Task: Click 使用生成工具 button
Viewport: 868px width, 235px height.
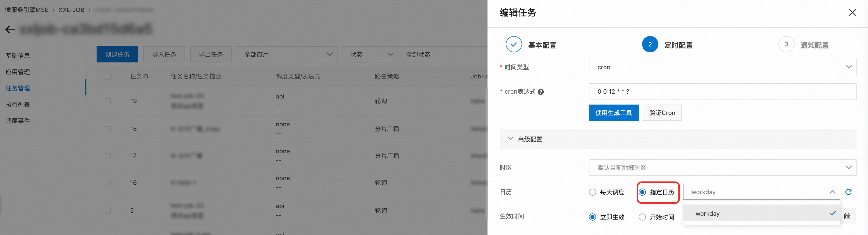Action: (x=614, y=113)
